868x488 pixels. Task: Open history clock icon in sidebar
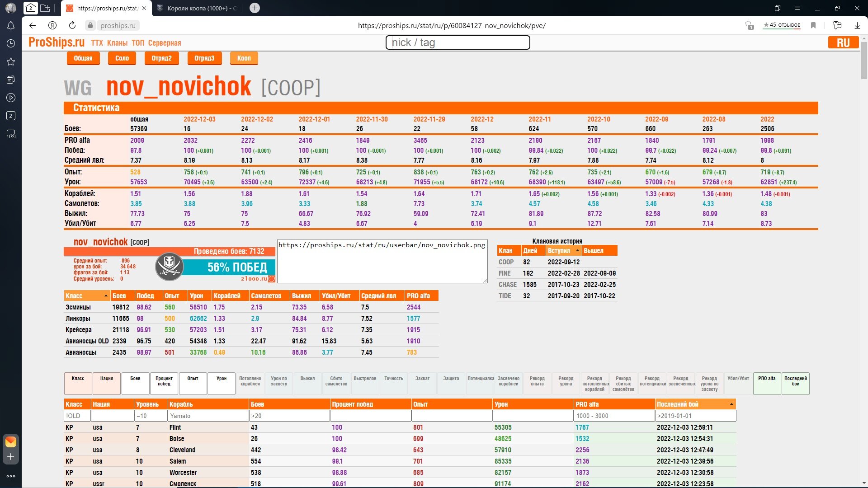pyautogui.click(x=11, y=43)
